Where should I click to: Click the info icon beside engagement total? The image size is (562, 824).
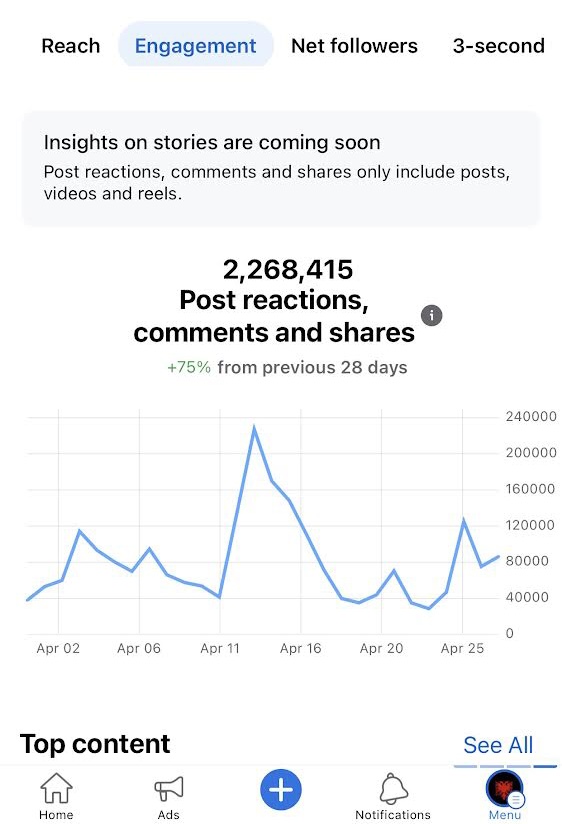pyautogui.click(x=432, y=315)
